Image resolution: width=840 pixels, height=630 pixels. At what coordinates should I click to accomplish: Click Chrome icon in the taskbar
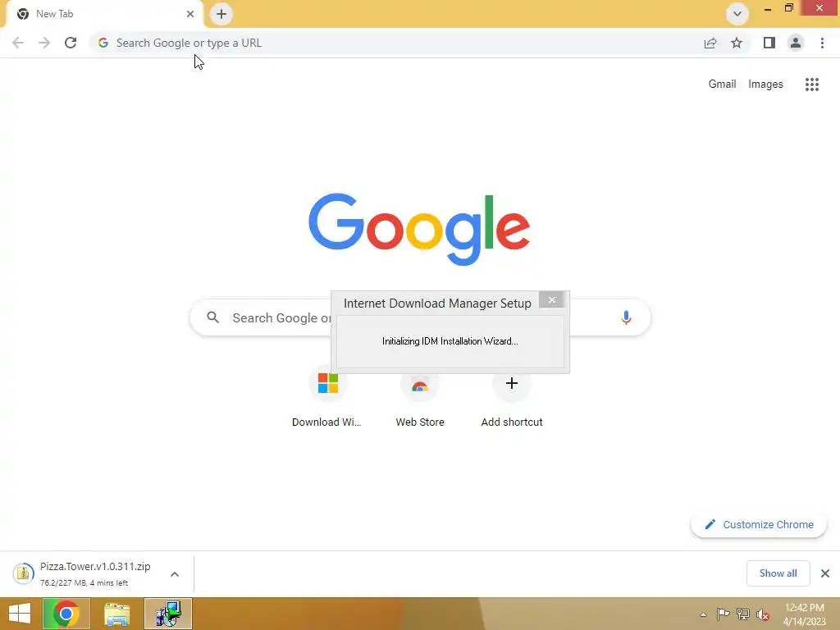pyautogui.click(x=66, y=614)
